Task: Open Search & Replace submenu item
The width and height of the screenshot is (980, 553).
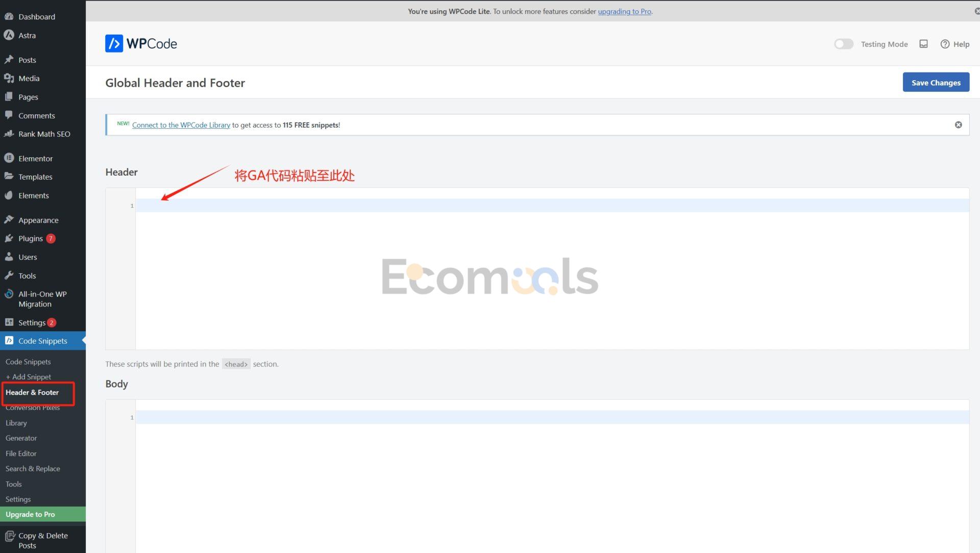Action: tap(33, 469)
